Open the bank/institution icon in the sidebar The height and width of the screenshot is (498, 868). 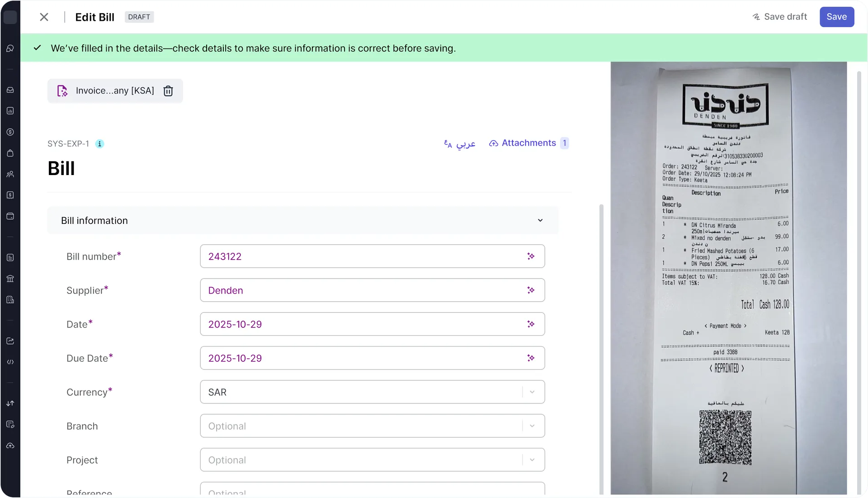click(x=10, y=278)
